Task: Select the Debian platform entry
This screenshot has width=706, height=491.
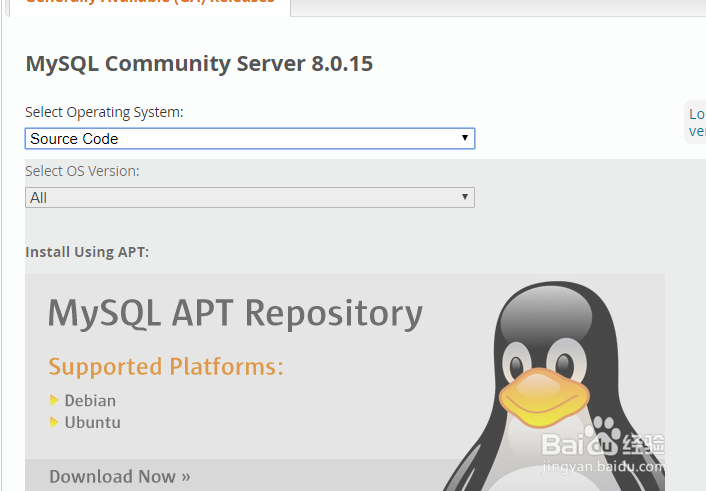Action: click(x=90, y=400)
